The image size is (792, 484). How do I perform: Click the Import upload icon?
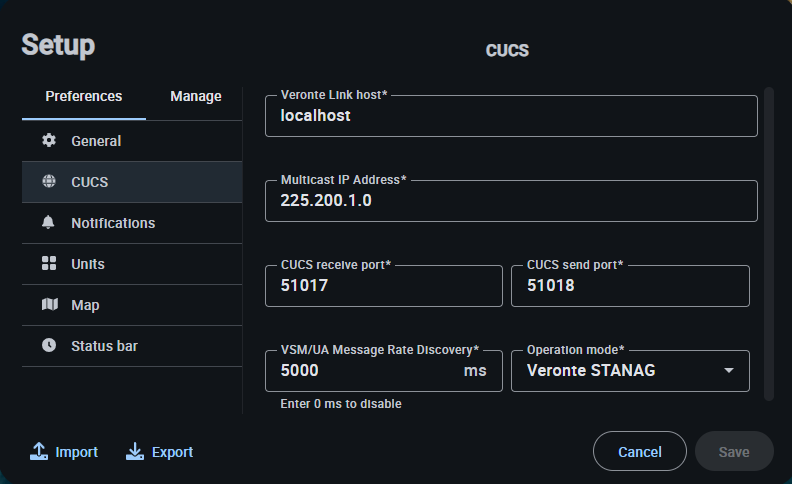(x=39, y=452)
